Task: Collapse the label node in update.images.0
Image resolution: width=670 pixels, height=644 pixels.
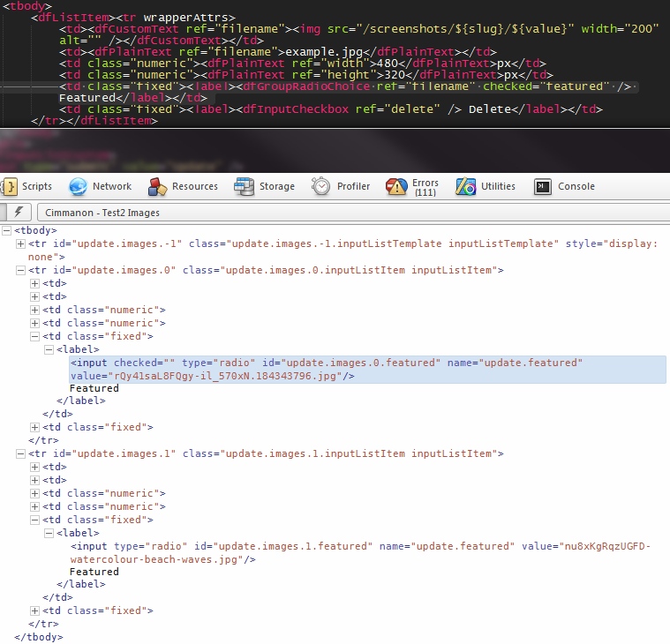Action: 49,349
